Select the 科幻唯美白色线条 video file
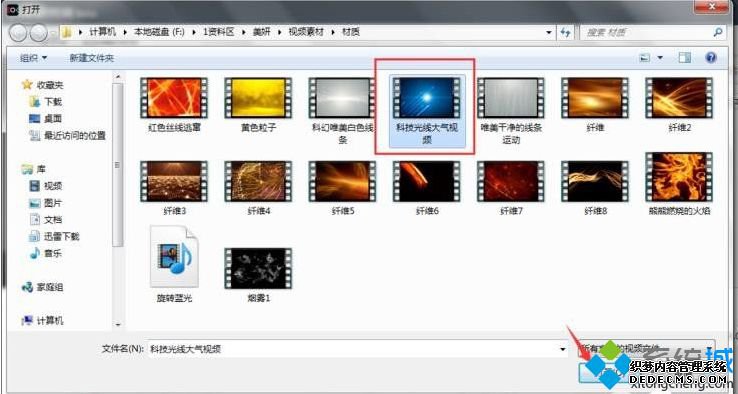Screen dimensions: 738x394 342,111
